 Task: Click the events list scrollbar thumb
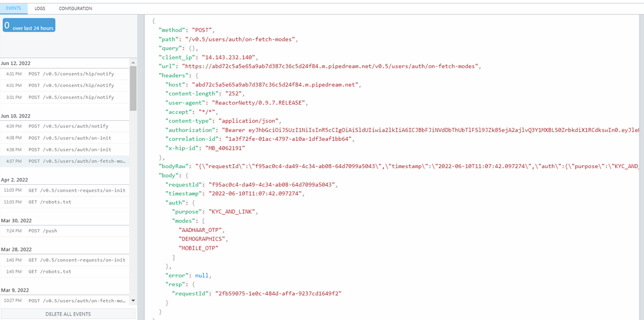pyautogui.click(x=133, y=88)
